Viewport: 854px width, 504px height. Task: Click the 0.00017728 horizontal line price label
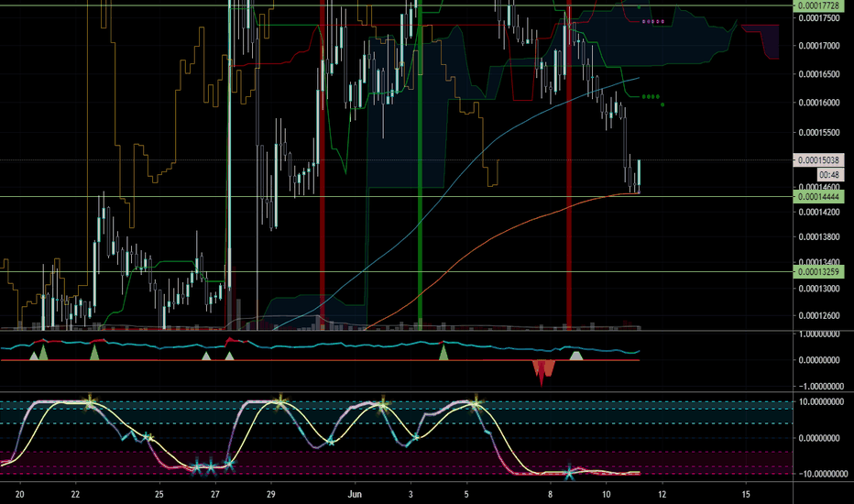pos(818,6)
